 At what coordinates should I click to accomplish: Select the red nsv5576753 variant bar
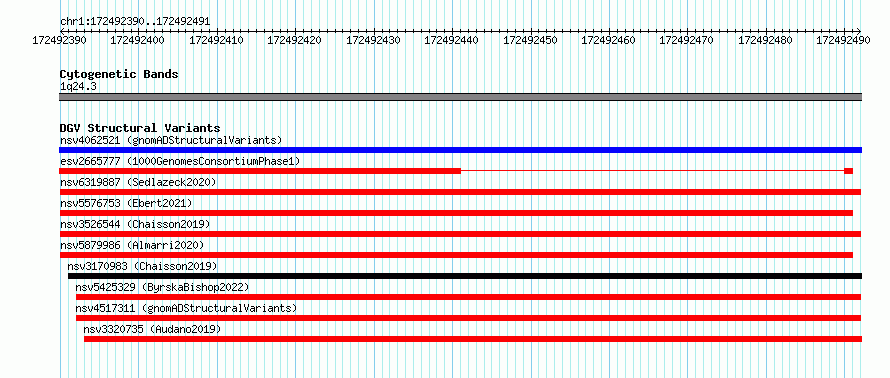(x=456, y=213)
